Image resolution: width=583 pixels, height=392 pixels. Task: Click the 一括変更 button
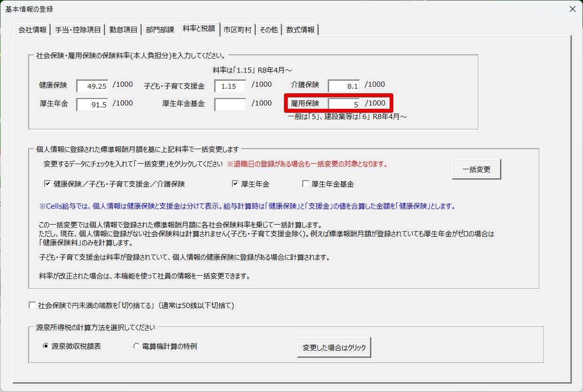pyautogui.click(x=476, y=170)
